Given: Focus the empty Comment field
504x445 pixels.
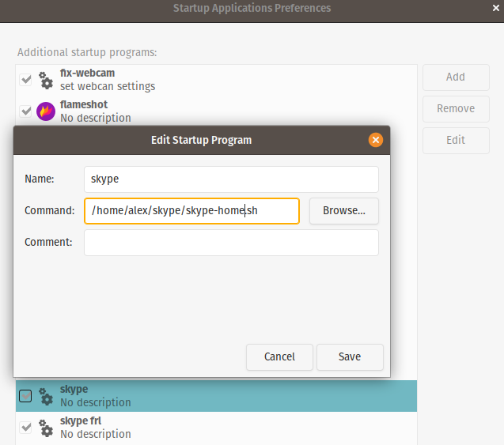Looking at the screenshot, I should 231,243.
